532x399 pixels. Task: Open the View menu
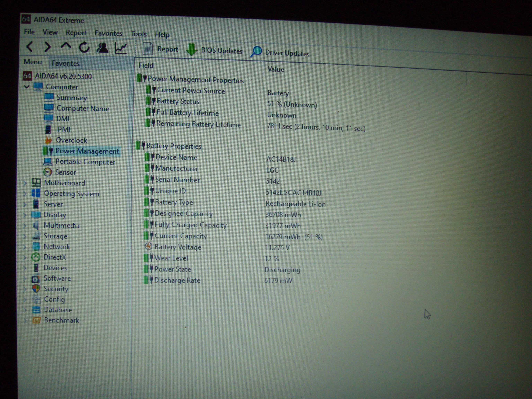(x=50, y=32)
